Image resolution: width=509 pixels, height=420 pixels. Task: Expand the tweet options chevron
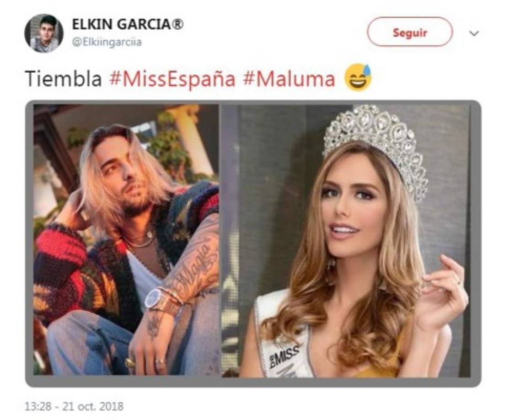coord(474,33)
